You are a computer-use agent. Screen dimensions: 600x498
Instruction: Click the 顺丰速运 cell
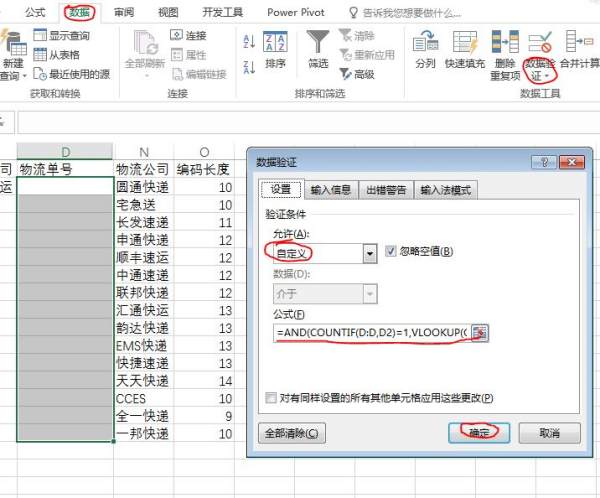(x=144, y=257)
